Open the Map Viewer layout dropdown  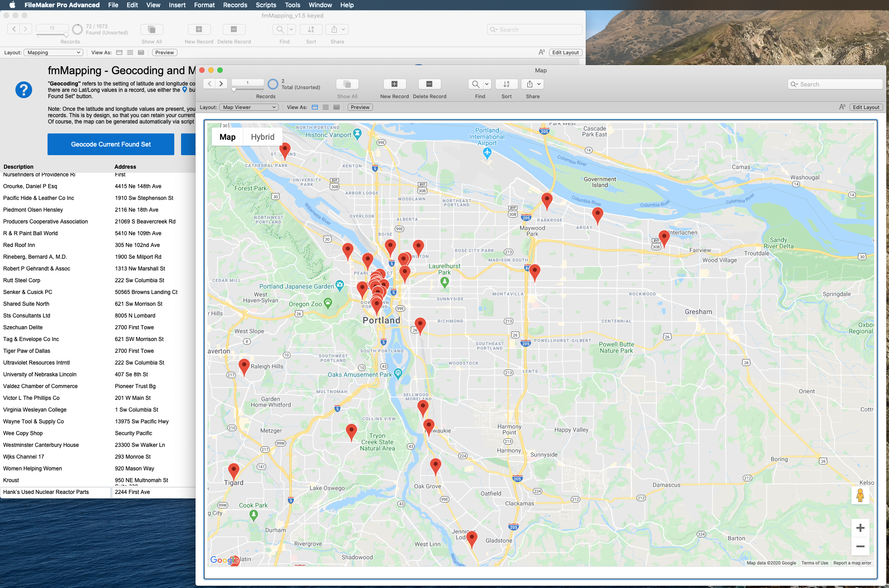pos(249,108)
